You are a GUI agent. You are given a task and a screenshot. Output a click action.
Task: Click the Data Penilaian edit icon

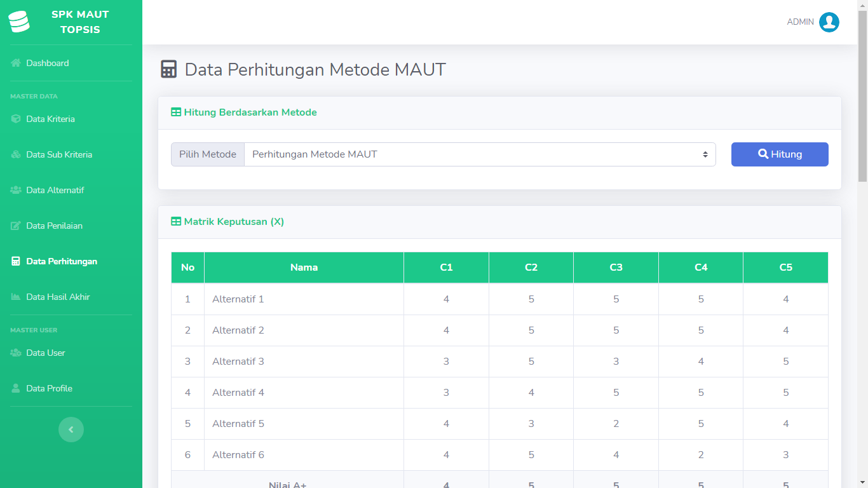tap(16, 226)
